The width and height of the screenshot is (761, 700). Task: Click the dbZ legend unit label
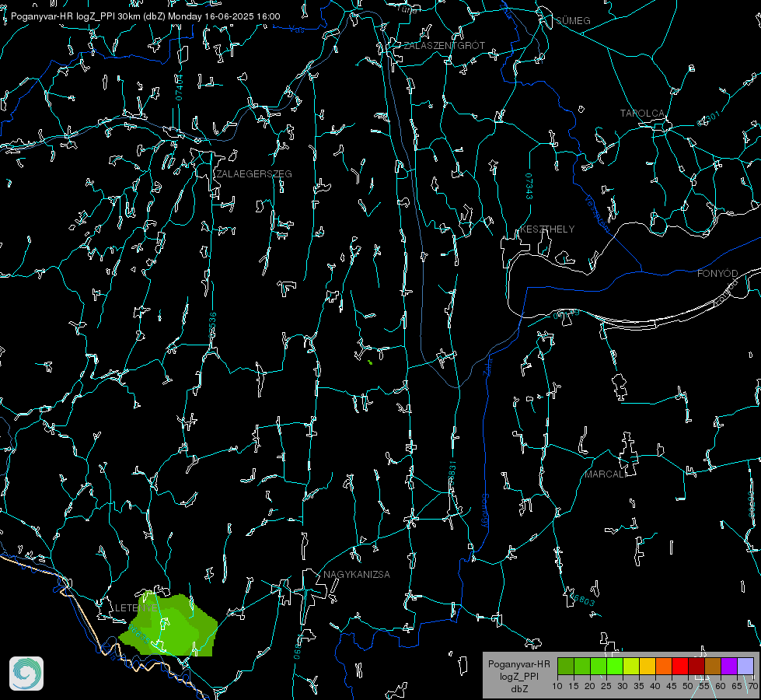[518, 689]
